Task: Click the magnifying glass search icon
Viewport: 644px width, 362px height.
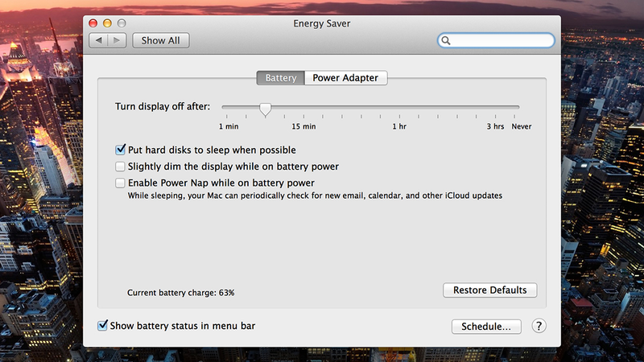Action: click(x=446, y=40)
